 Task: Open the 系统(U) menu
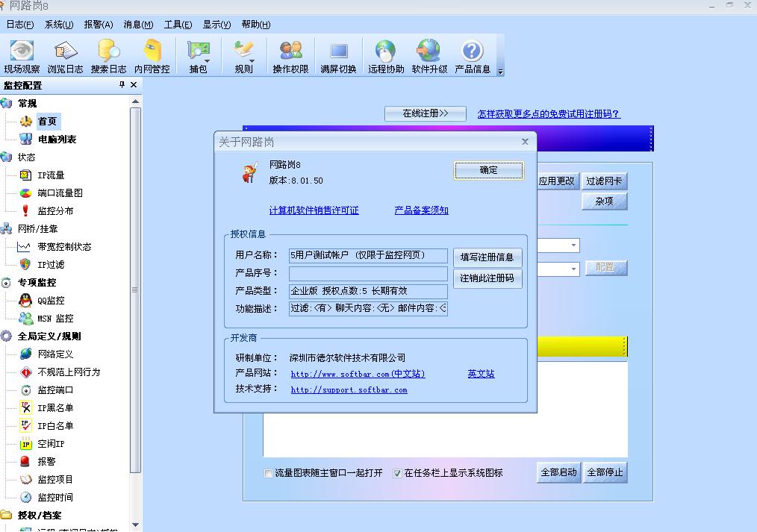tap(58, 25)
